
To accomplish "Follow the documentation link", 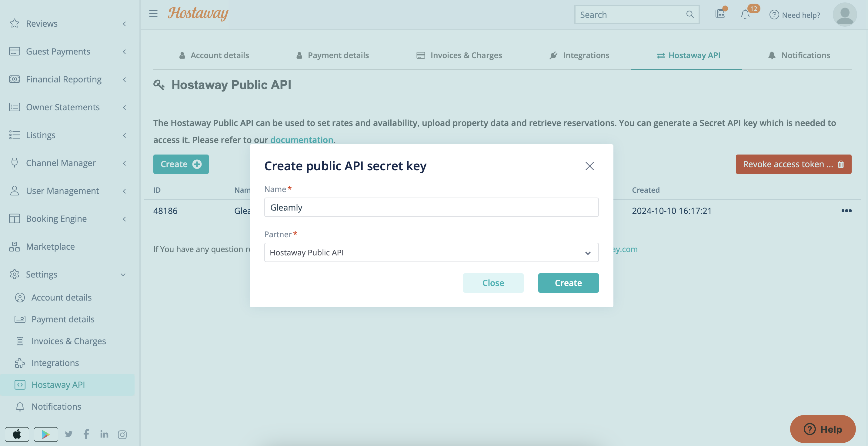I will 302,140.
